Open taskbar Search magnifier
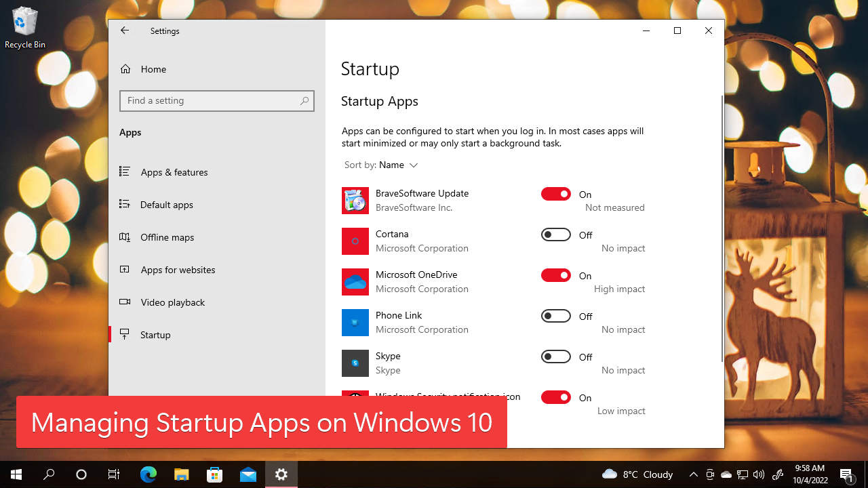 [x=49, y=474]
